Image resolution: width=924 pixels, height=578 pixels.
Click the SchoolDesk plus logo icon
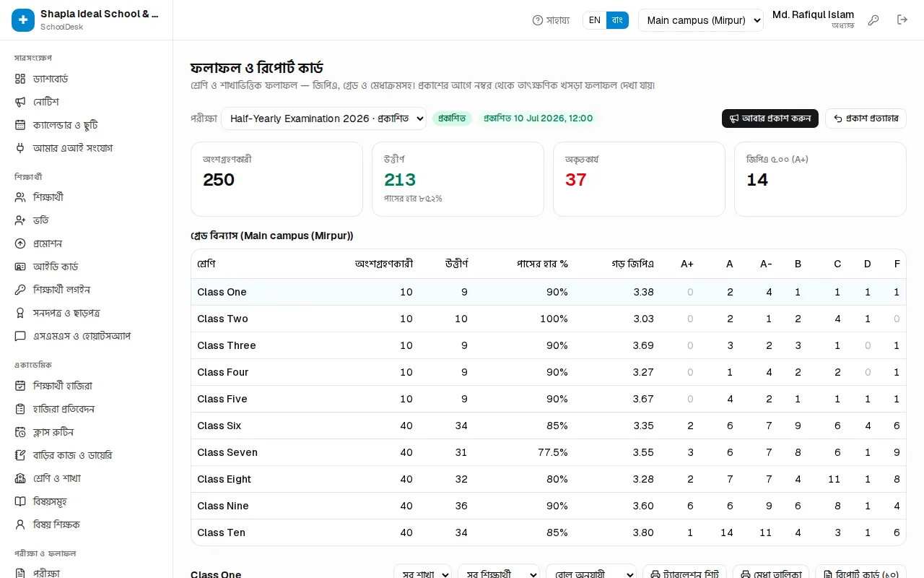(23, 20)
